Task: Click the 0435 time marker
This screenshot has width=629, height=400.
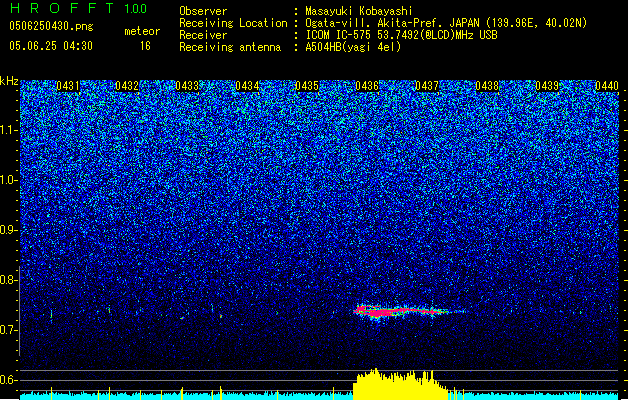Action: pos(307,86)
